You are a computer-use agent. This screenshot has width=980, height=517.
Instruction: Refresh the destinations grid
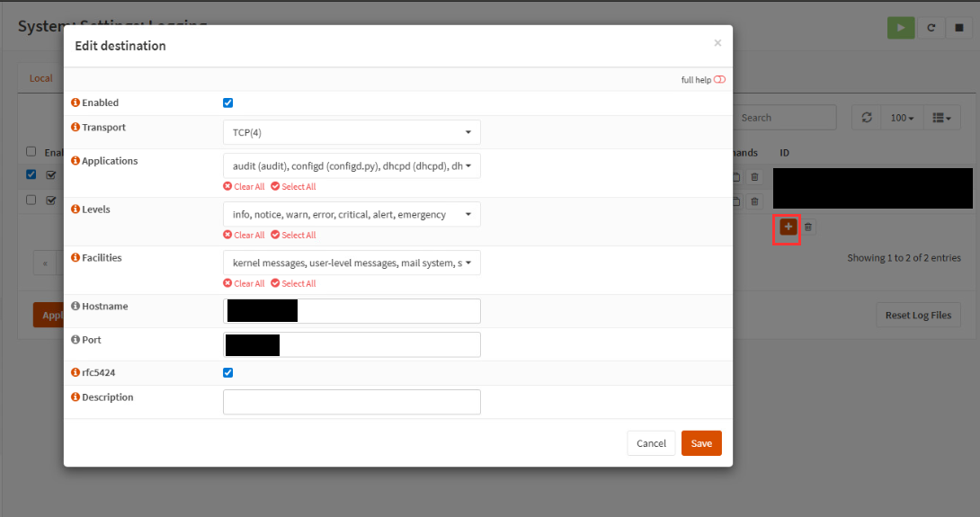point(866,118)
